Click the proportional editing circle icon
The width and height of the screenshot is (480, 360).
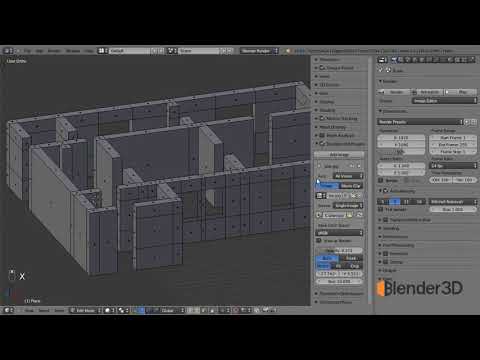(235, 310)
